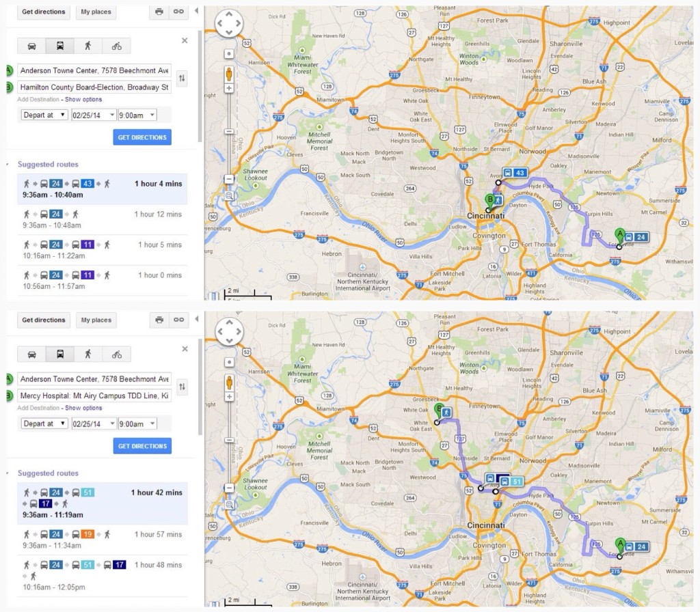Click the pan control on top map

pyautogui.click(x=229, y=23)
